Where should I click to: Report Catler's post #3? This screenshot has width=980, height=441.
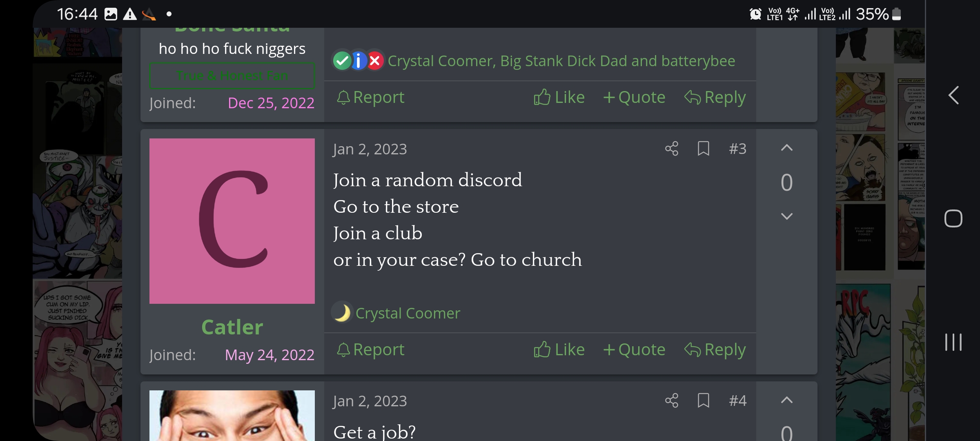point(370,350)
